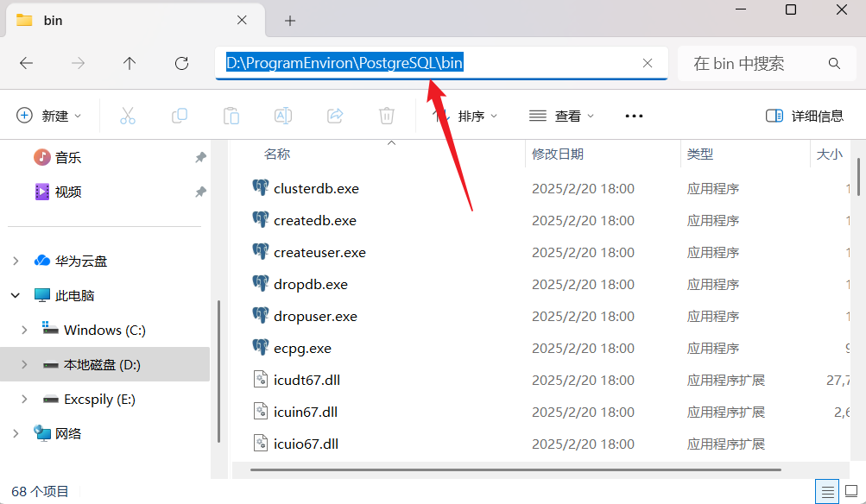Rename the selected item via toolbar icon

click(283, 116)
